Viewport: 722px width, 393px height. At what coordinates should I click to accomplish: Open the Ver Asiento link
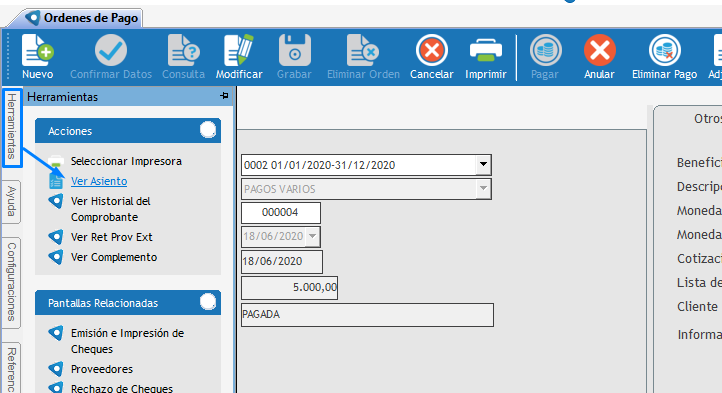click(99, 181)
